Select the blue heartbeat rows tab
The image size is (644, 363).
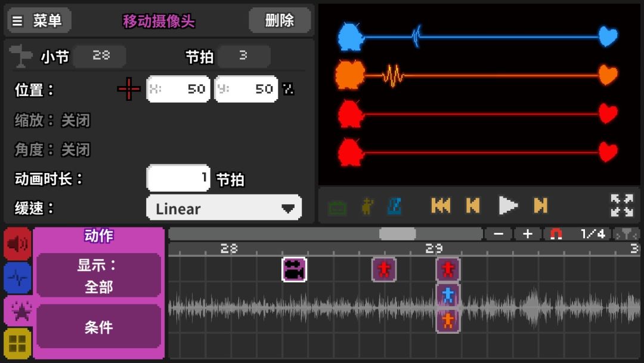(x=16, y=277)
